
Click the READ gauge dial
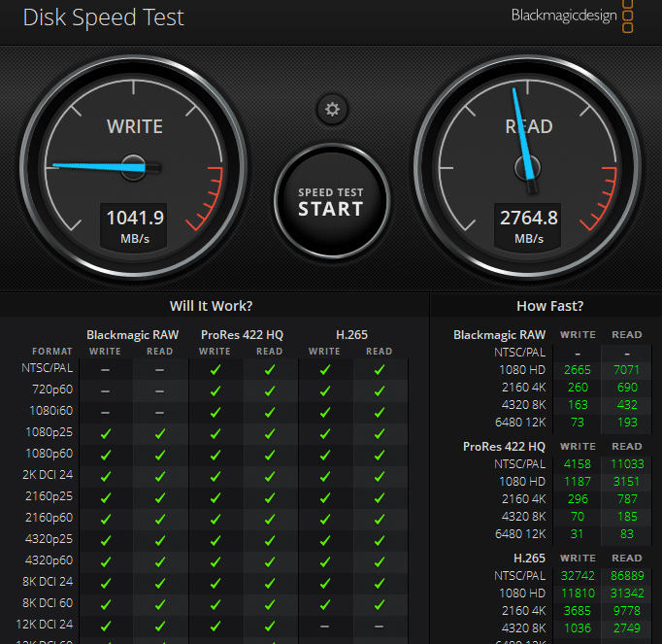tap(527, 168)
